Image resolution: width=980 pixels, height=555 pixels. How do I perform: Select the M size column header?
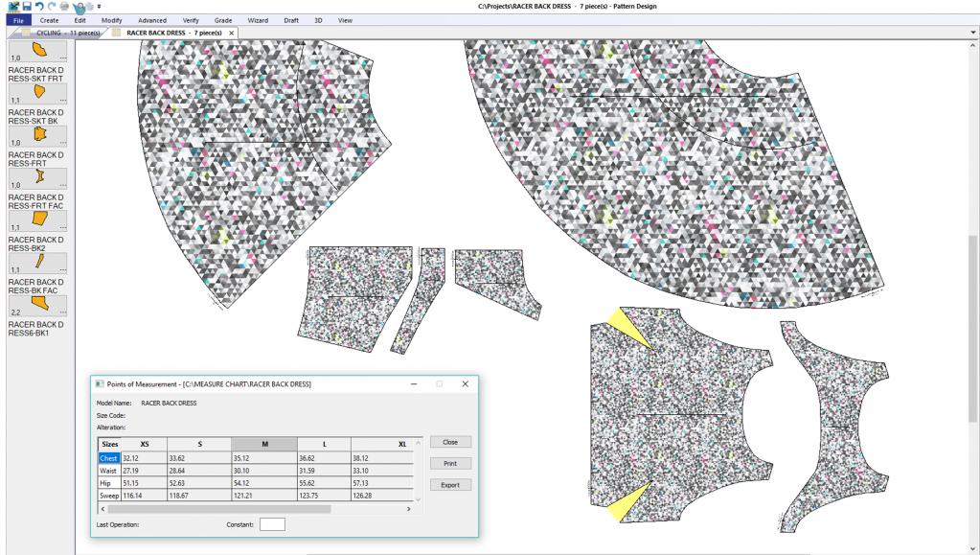click(262, 445)
